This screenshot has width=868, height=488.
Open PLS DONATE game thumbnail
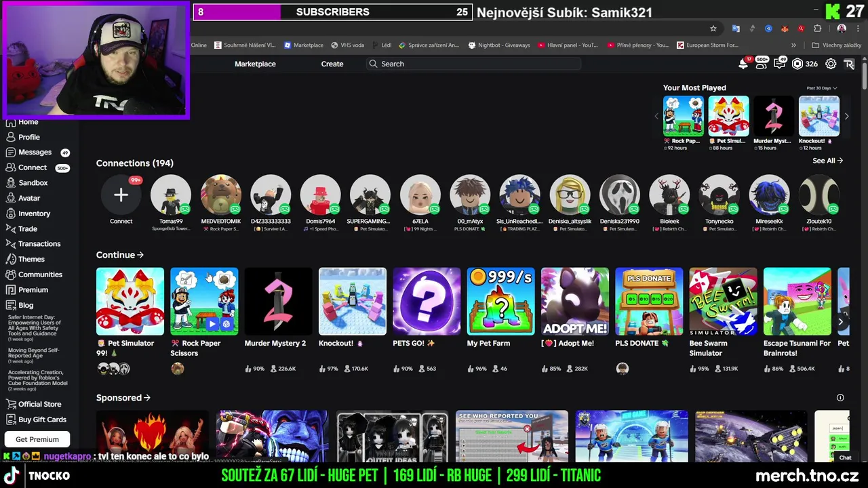[649, 302]
